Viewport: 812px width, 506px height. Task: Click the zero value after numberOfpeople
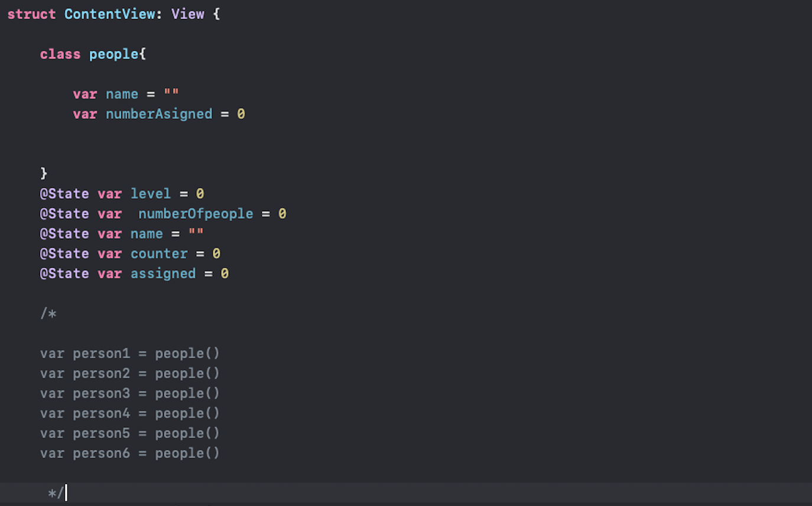(282, 213)
